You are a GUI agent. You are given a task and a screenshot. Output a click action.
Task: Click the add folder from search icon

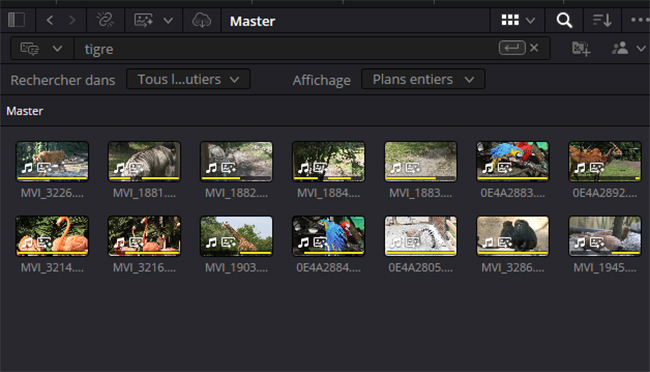click(x=581, y=49)
